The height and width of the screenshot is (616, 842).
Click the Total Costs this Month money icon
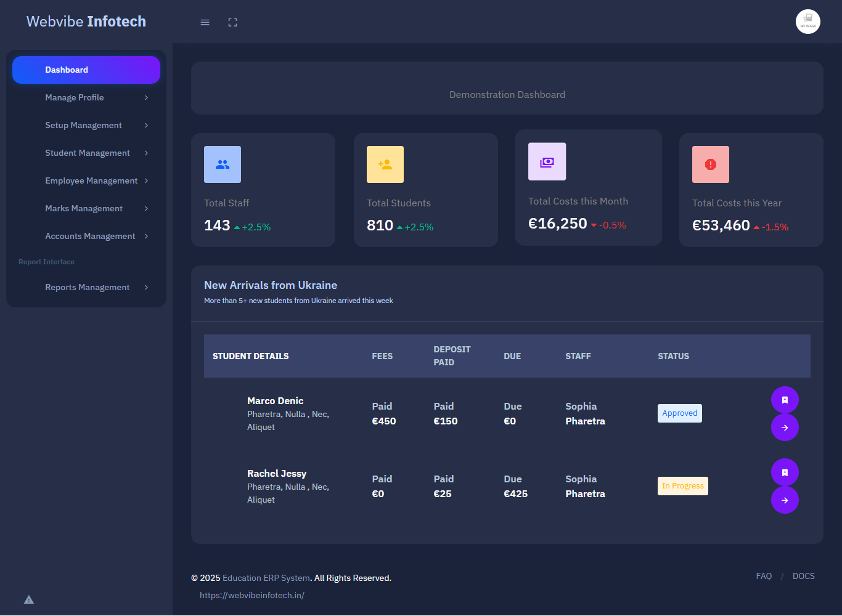(x=547, y=162)
